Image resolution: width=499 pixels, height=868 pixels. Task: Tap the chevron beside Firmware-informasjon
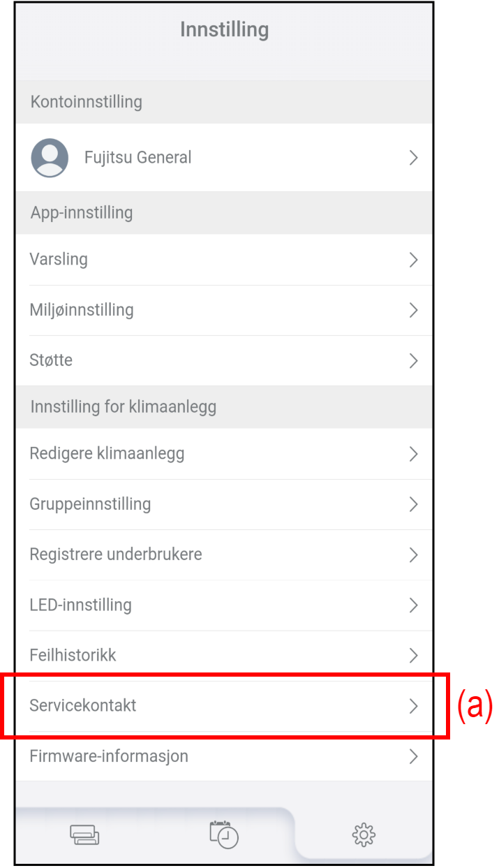coord(413,756)
